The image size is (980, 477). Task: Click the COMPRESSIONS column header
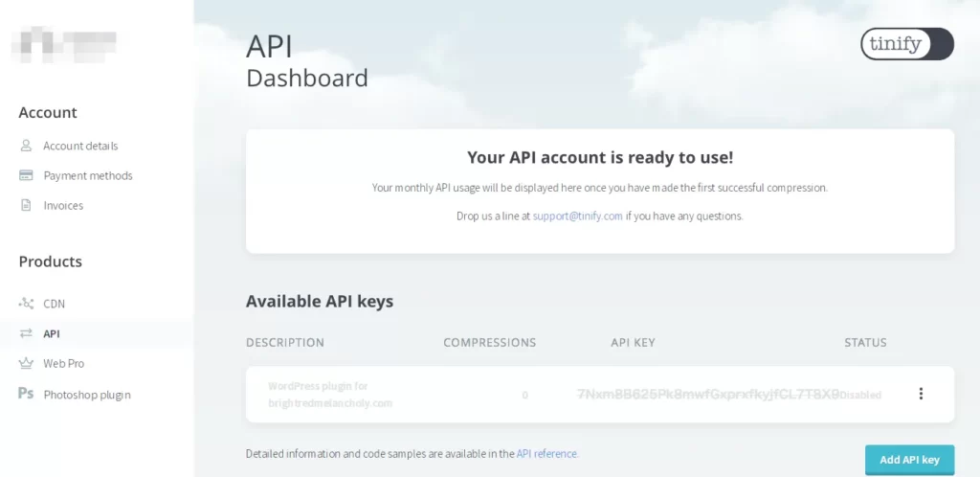(x=490, y=343)
